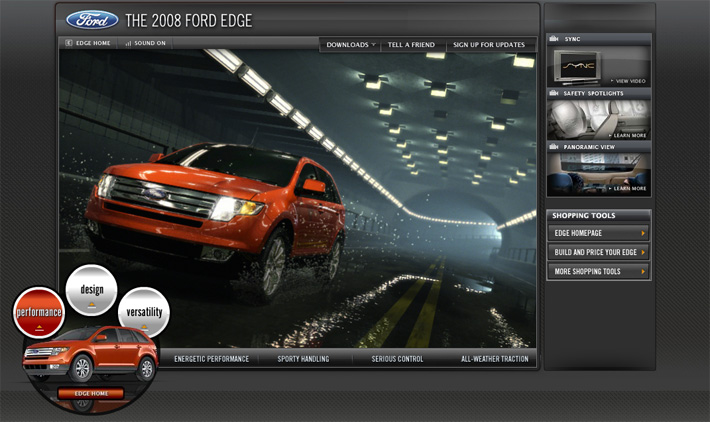
Task: Open Build and Price Your Edge
Action: 598,252
